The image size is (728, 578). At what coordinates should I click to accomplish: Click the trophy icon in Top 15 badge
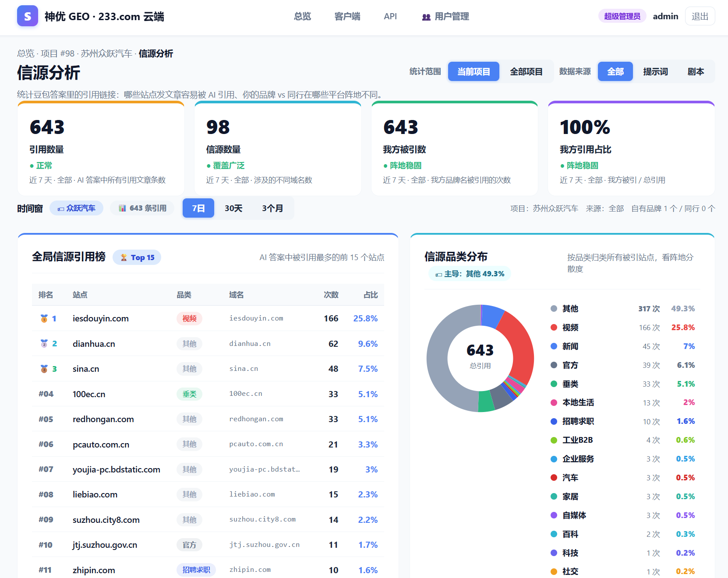[124, 257]
